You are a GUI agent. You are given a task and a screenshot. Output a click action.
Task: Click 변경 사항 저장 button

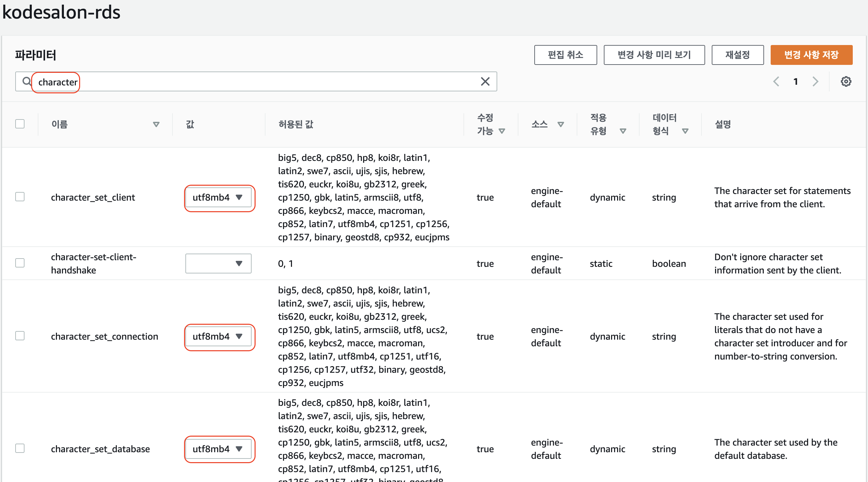coord(811,55)
